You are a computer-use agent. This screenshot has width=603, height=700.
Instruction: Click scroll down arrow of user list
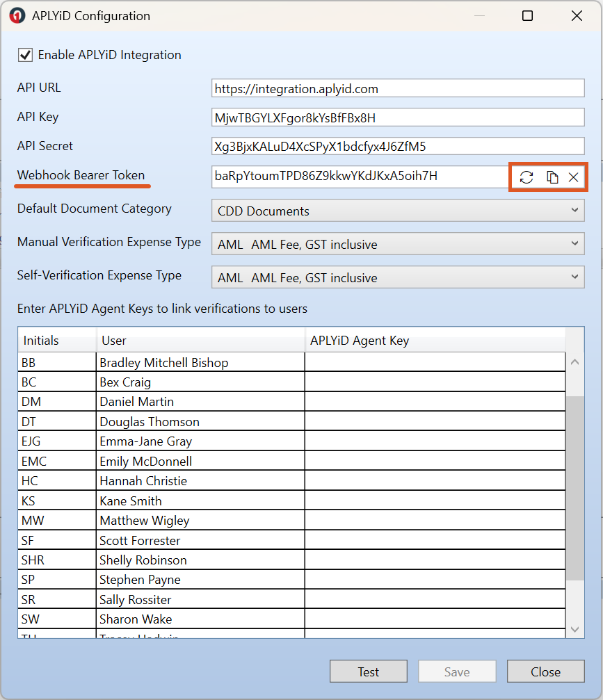[575, 629]
